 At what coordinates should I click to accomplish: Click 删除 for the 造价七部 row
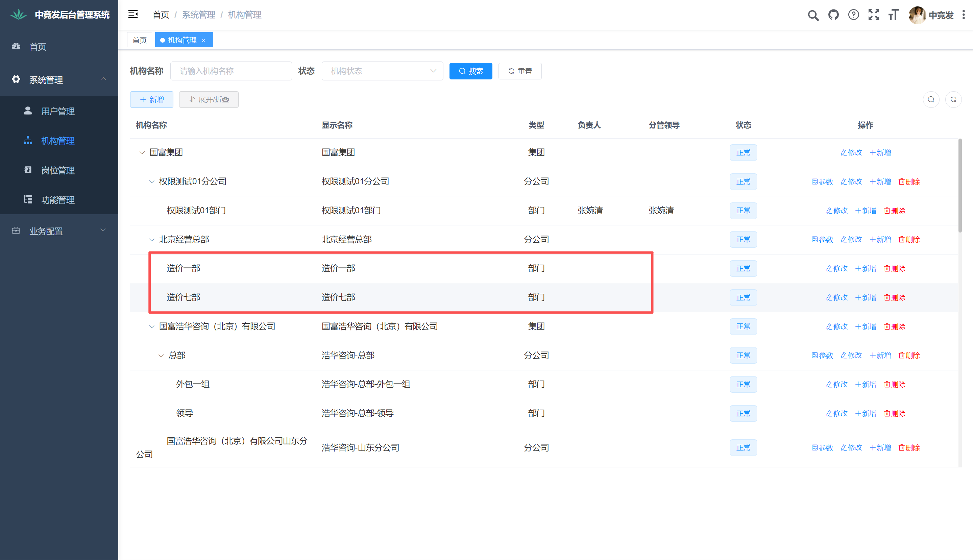[x=895, y=298]
